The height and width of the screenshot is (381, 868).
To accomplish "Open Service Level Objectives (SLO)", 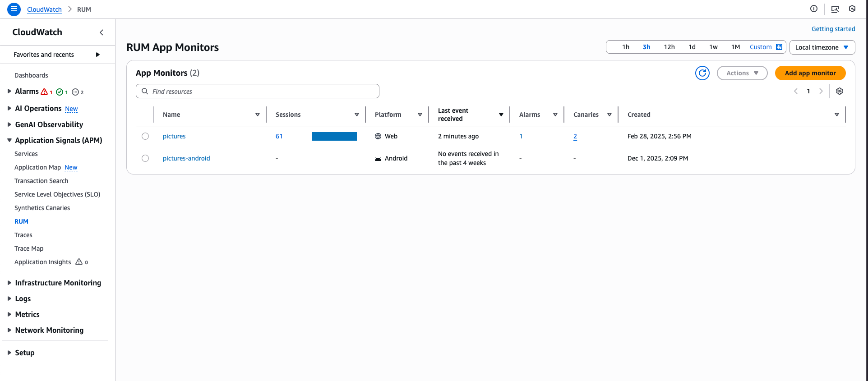I will (x=57, y=194).
